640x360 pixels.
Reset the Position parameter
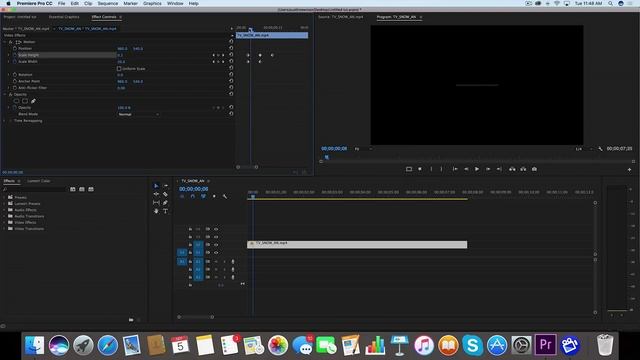point(231,48)
